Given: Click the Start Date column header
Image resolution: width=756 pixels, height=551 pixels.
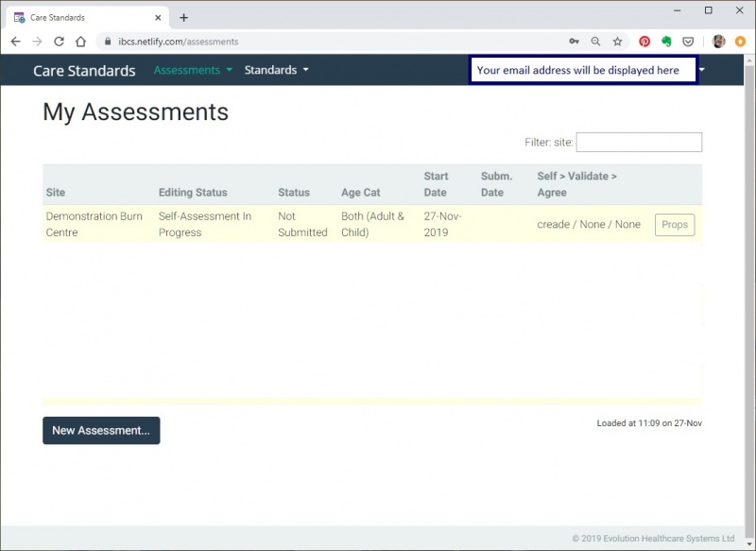Looking at the screenshot, I should pos(436,184).
